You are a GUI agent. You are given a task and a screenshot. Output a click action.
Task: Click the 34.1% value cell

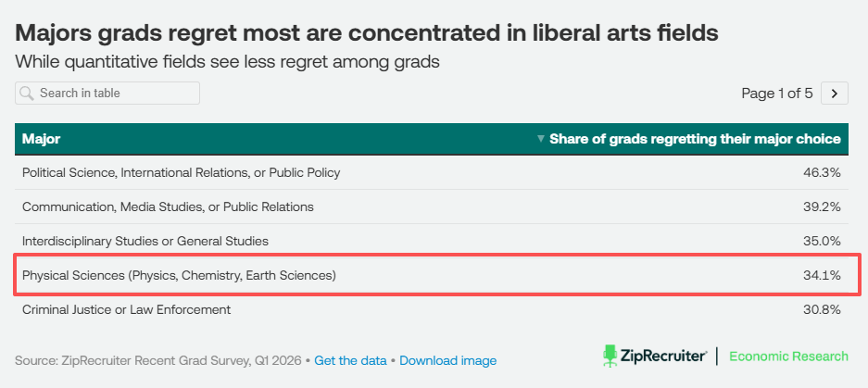coord(822,275)
